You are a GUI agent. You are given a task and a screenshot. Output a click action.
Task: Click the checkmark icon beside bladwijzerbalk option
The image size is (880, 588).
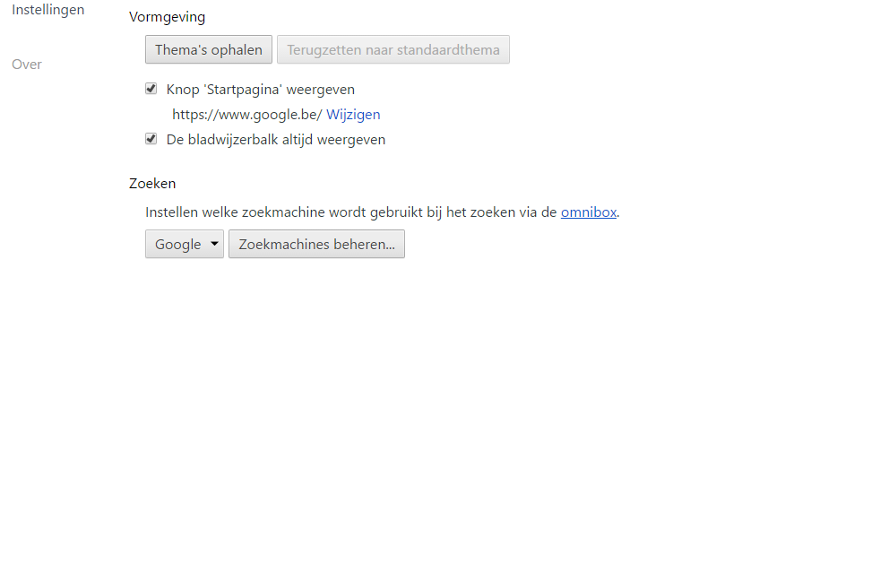point(151,140)
